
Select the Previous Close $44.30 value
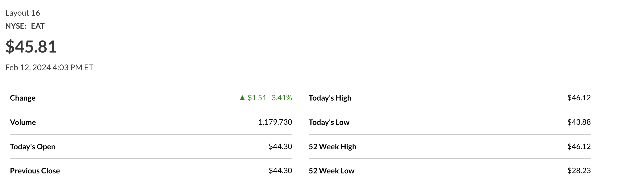[x=280, y=171]
